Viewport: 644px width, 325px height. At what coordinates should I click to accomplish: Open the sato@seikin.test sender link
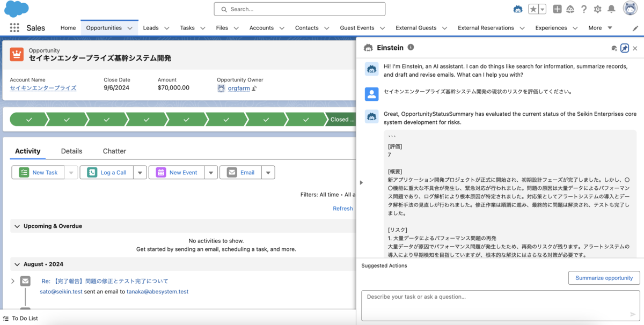pos(61,292)
